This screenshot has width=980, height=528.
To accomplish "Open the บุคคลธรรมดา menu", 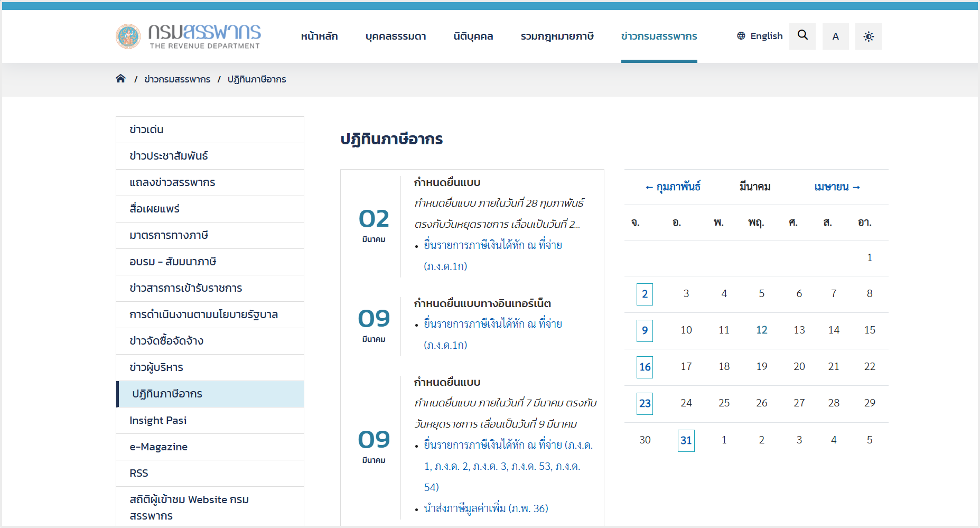I will pos(395,36).
